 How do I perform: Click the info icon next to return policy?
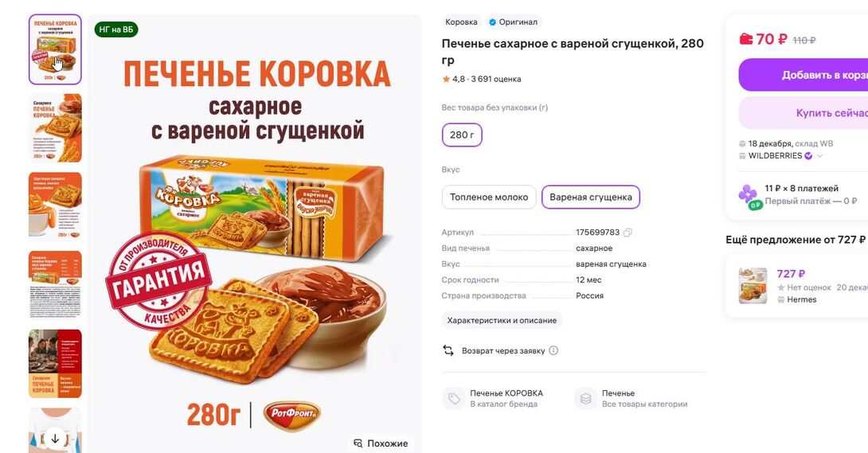[x=553, y=350]
